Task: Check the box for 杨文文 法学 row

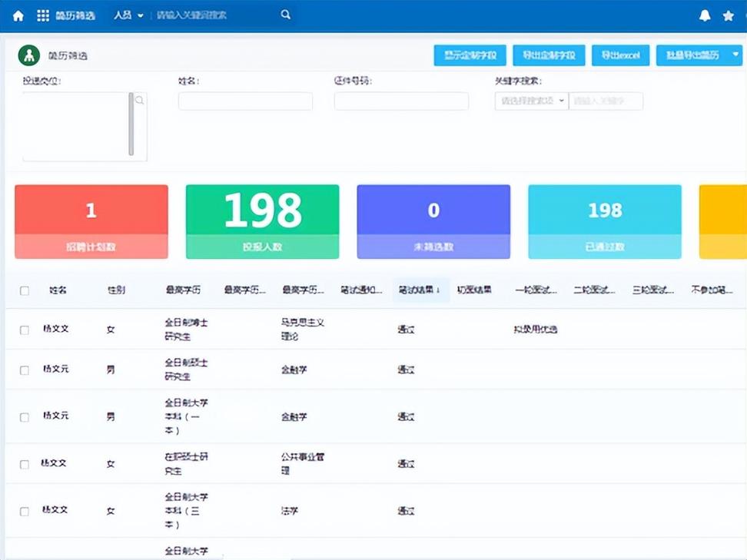Action: [x=25, y=512]
